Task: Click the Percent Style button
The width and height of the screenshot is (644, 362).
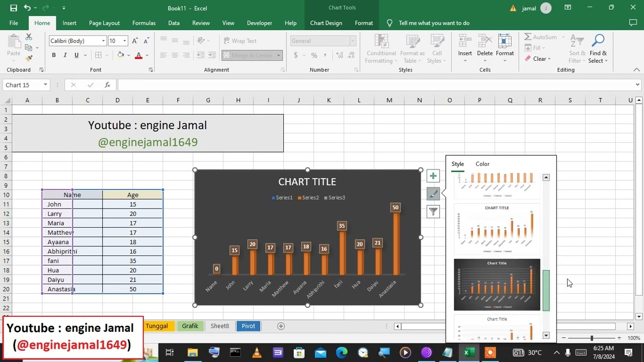Action: tap(314, 55)
